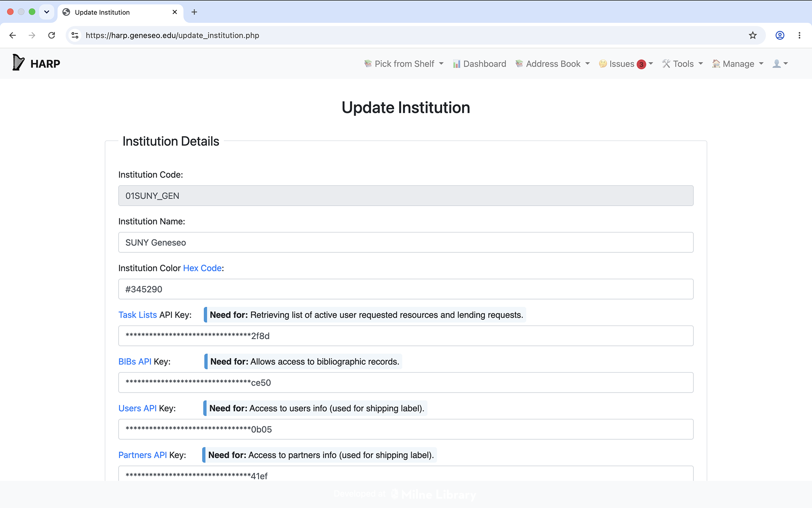Reload the Update Institution page
The width and height of the screenshot is (812, 508).
(52, 35)
